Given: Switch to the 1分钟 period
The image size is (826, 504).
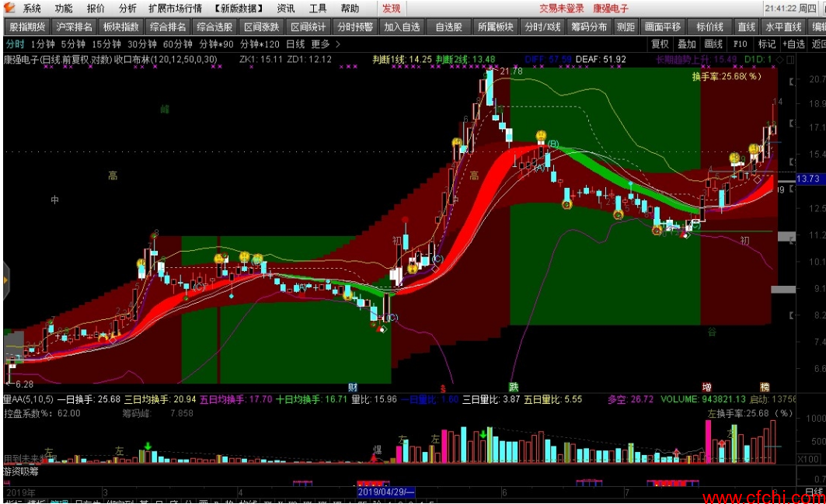Looking at the screenshot, I should [x=43, y=44].
